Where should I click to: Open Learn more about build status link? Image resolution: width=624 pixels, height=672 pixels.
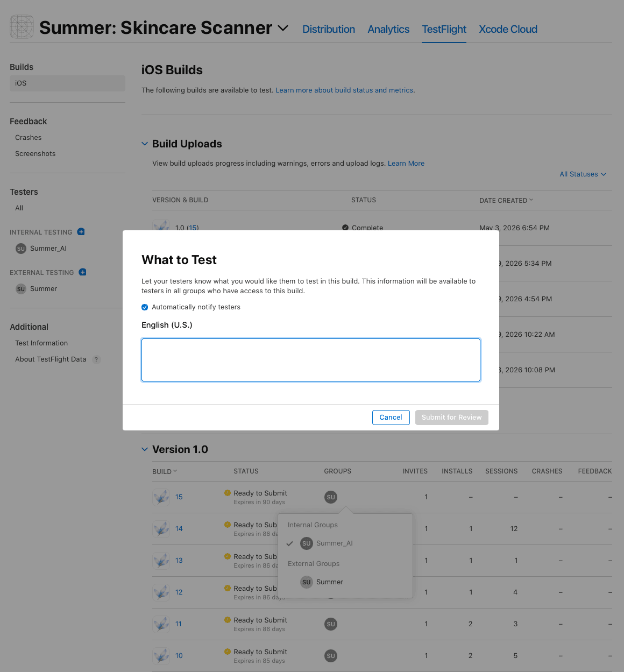click(x=344, y=90)
